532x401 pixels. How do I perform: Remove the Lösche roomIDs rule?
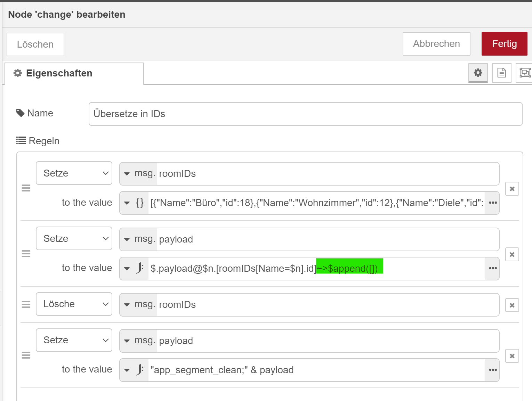tap(512, 305)
